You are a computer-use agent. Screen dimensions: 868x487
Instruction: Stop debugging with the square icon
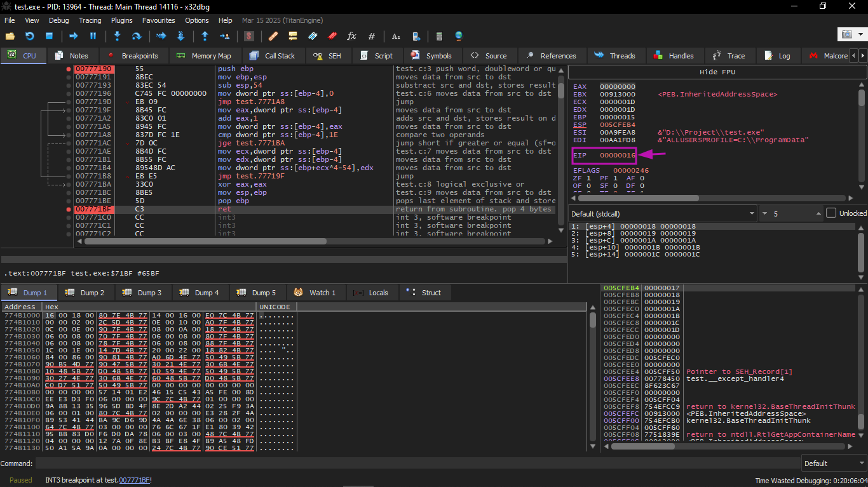49,36
